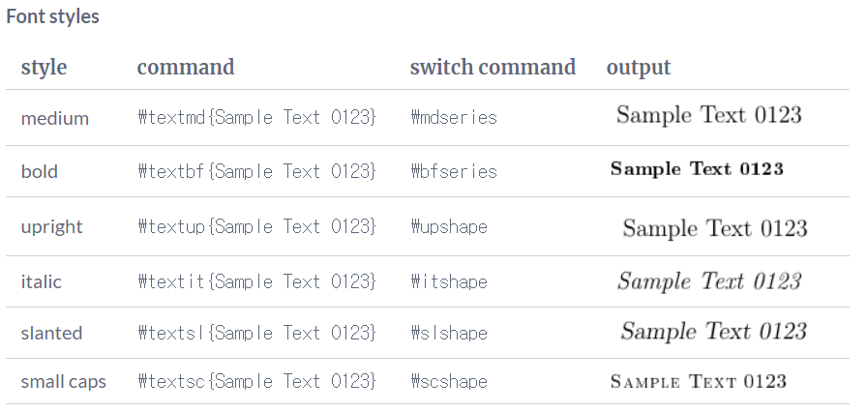This screenshot has width=868, height=412.
Task: Click the "upright" style label
Action: (x=51, y=226)
